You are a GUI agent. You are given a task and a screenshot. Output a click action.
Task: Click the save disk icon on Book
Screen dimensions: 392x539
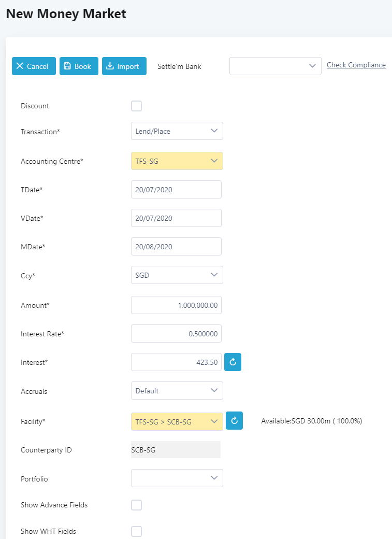click(67, 66)
